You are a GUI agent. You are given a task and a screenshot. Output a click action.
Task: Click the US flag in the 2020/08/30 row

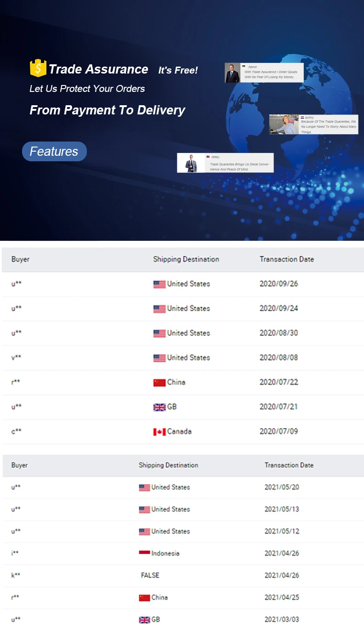pos(159,334)
